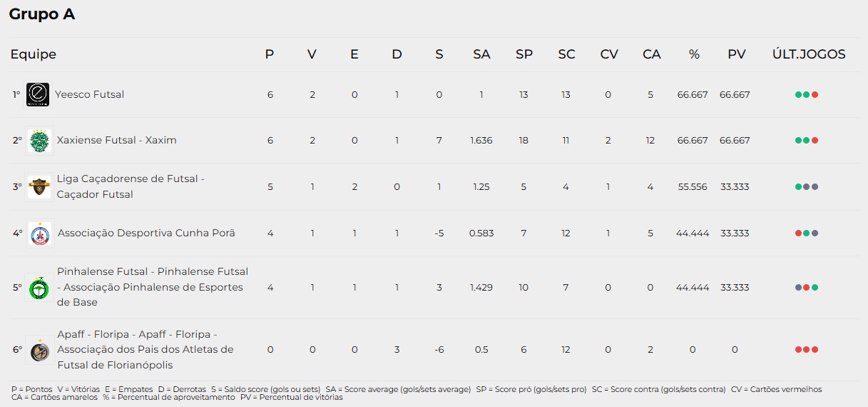Click the CV red cards column header

[609, 54]
